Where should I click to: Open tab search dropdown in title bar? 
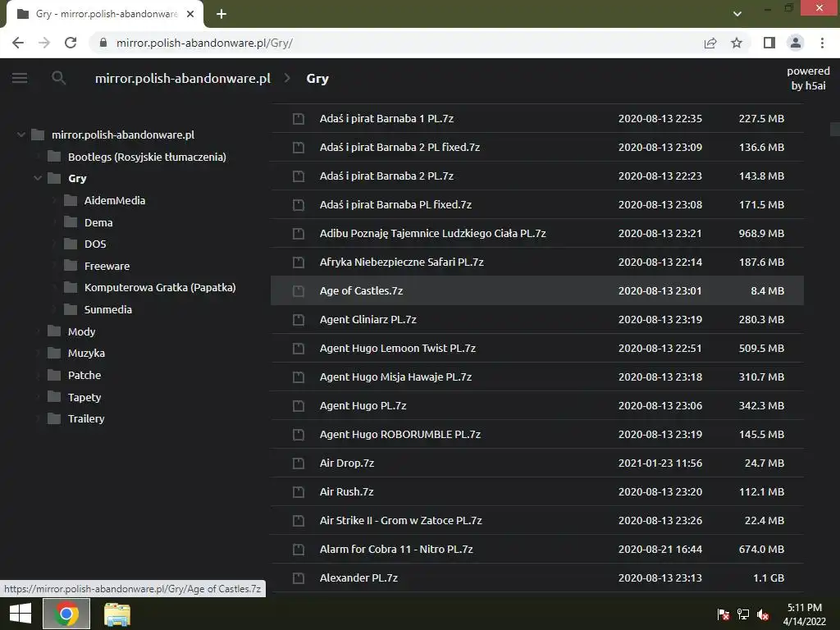(737, 14)
